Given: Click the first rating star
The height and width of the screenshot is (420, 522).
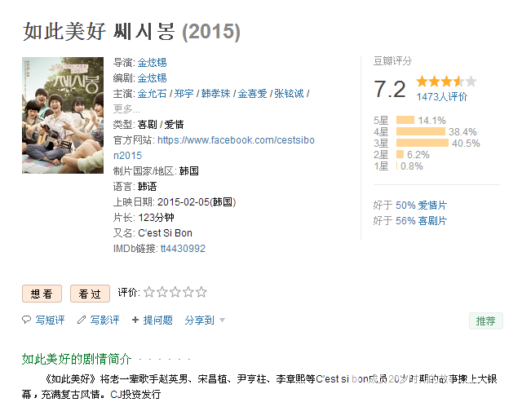Looking at the screenshot, I should point(149,292).
